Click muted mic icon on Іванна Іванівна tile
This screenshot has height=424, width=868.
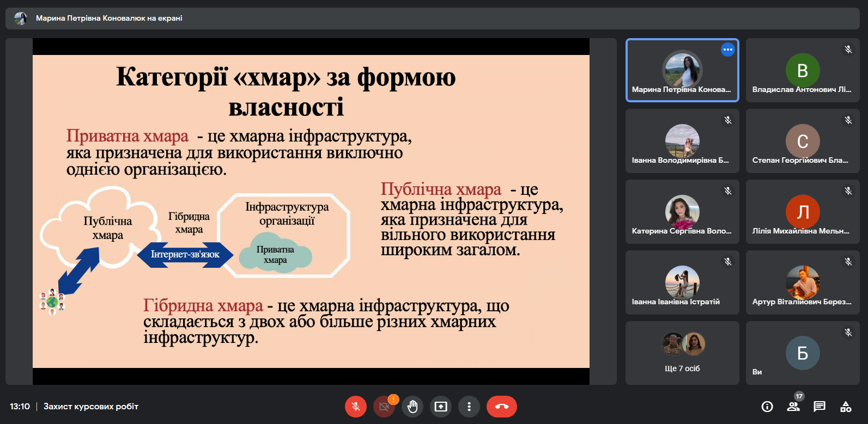pos(728,262)
